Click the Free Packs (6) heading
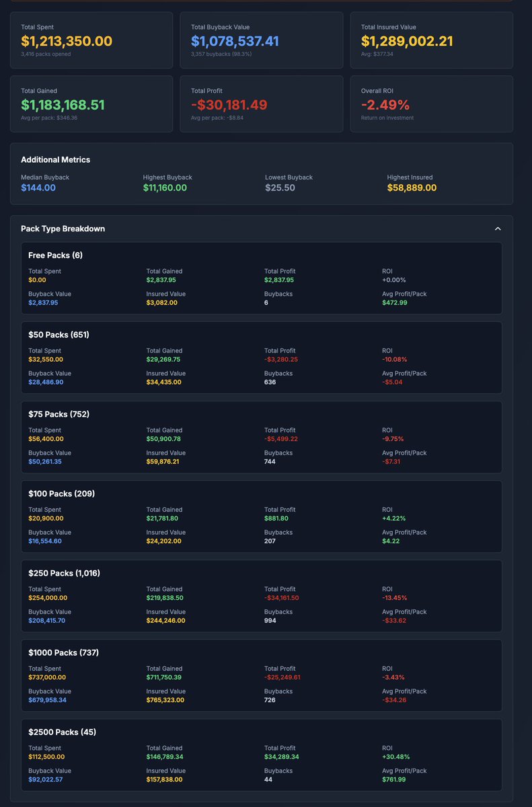 (55, 256)
